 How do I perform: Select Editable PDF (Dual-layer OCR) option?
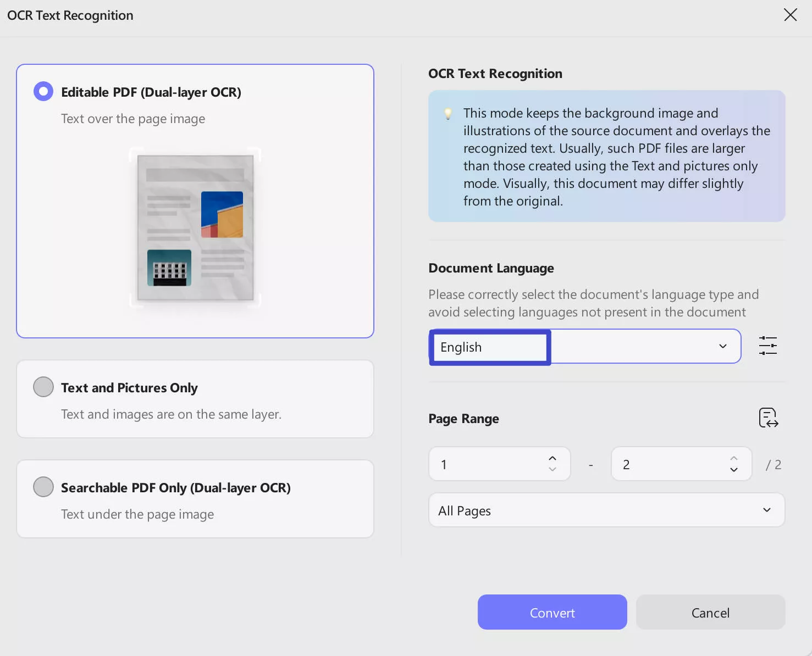(x=43, y=92)
